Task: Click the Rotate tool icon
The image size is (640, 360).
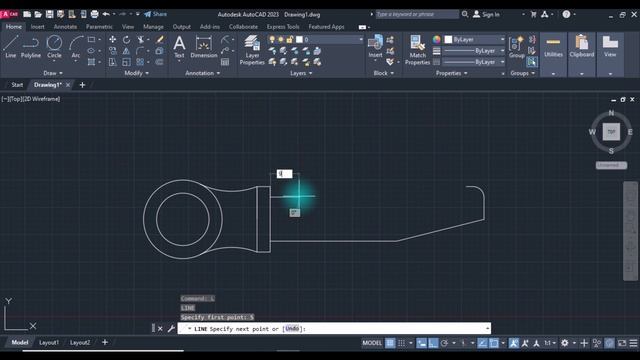Action: coord(127,40)
